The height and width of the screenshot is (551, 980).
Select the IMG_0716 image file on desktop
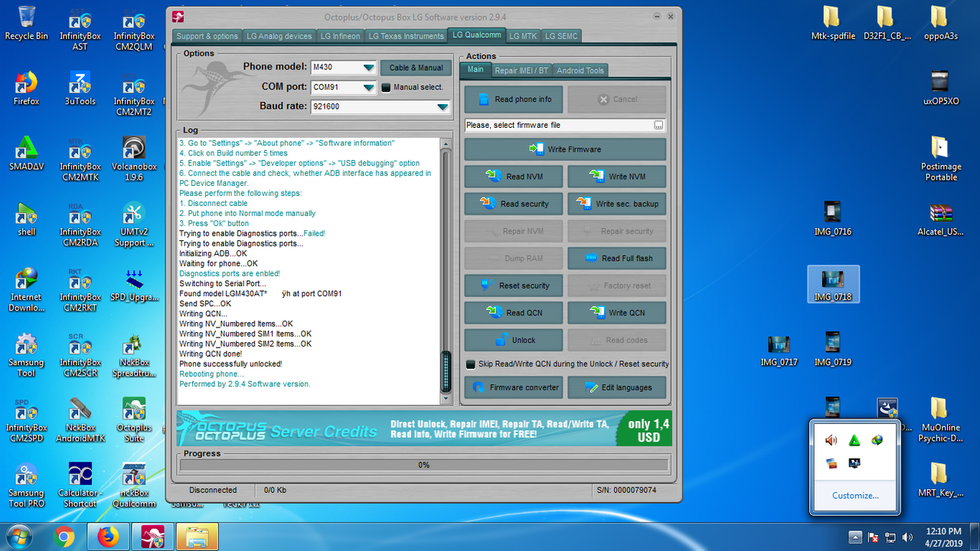(833, 219)
